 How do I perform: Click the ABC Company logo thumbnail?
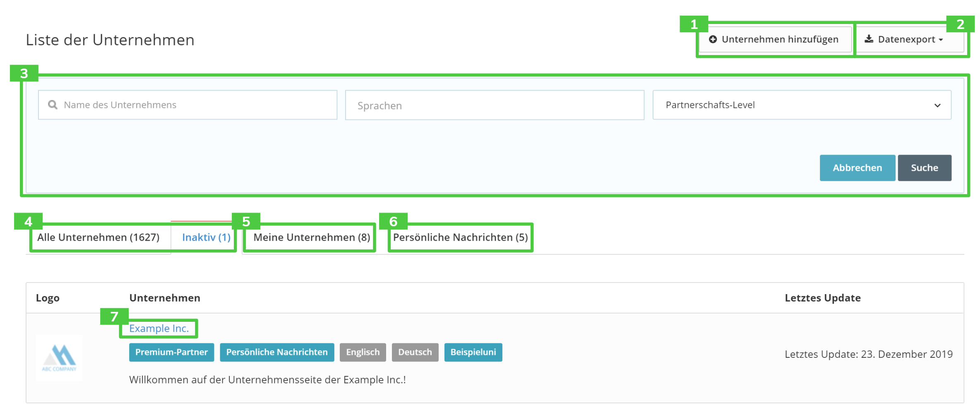pos(59,358)
